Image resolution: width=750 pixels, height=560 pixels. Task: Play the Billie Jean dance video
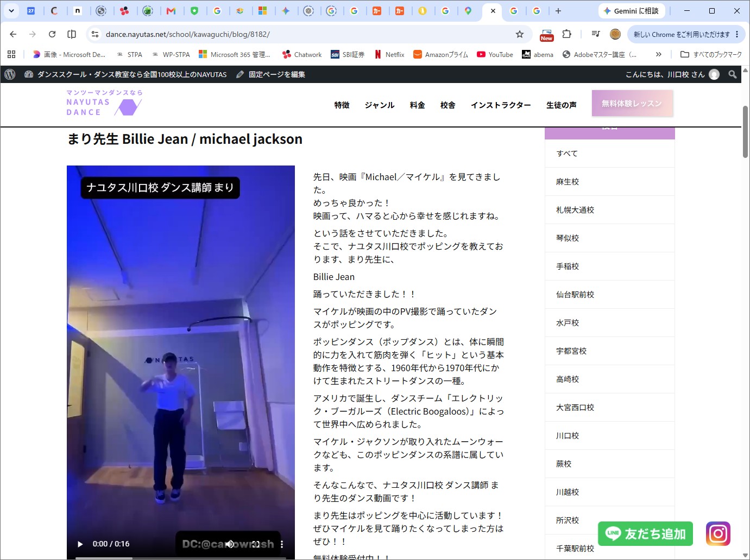click(80, 544)
